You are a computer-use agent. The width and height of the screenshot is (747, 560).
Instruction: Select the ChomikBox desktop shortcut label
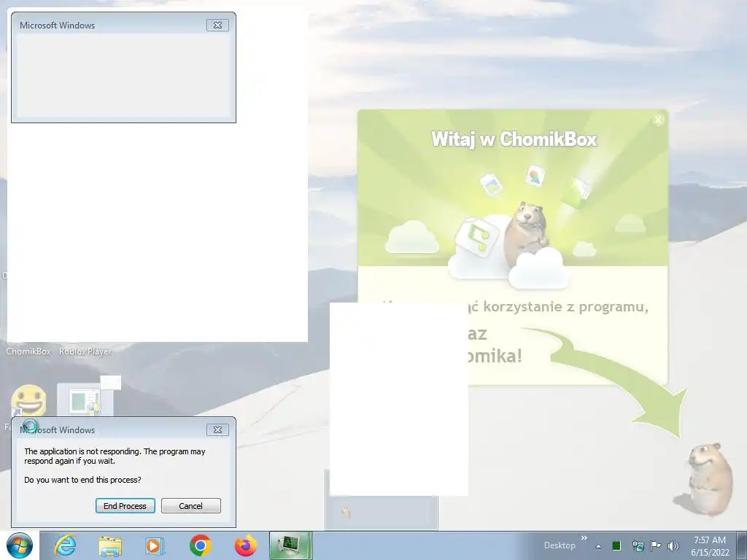coord(28,351)
